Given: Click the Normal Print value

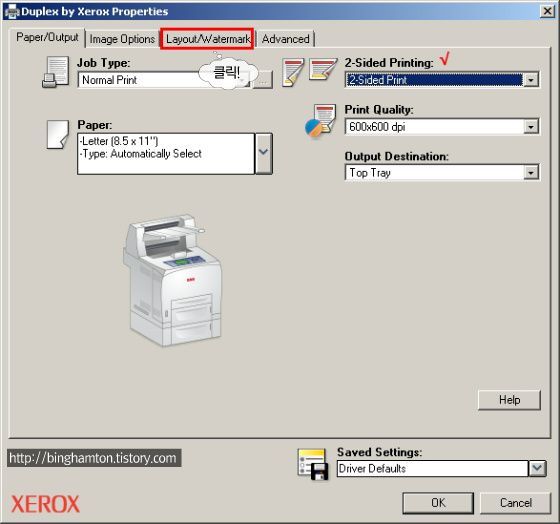Looking at the screenshot, I should tap(109, 80).
